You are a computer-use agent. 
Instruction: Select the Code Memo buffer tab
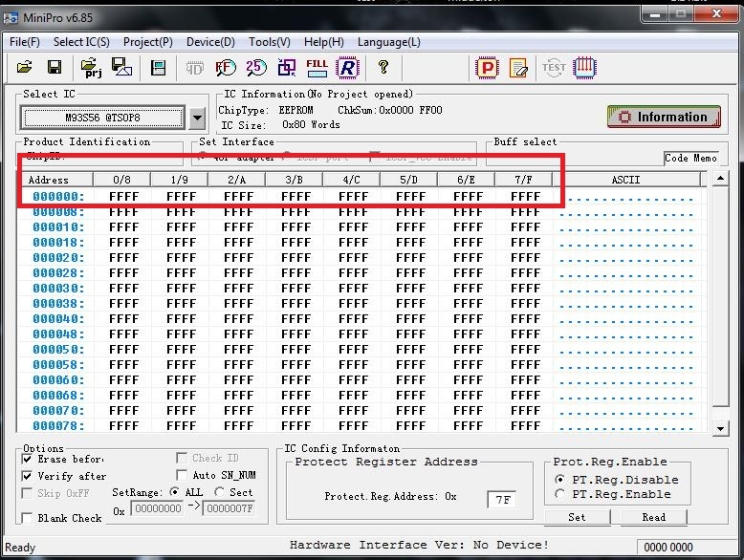[x=690, y=158]
